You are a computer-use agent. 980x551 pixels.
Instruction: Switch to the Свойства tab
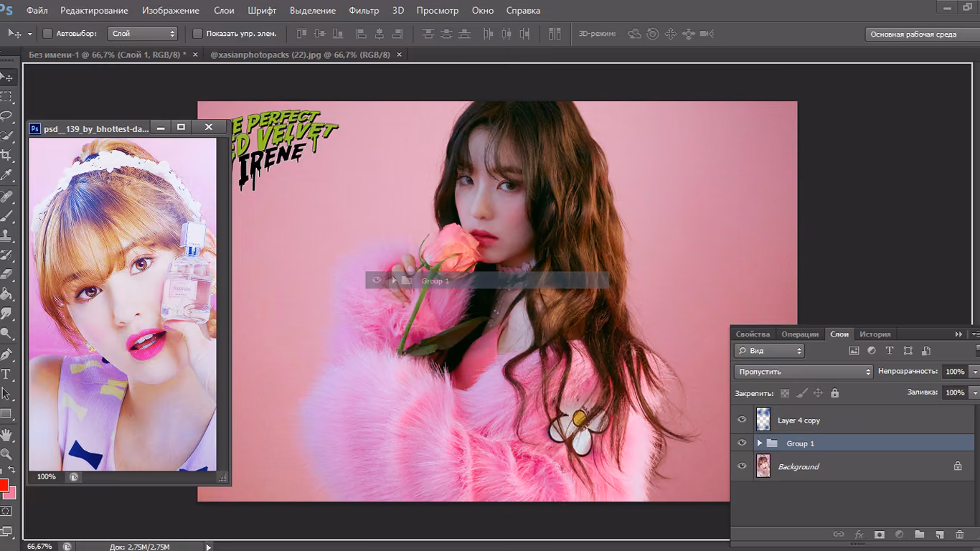pyautogui.click(x=753, y=334)
